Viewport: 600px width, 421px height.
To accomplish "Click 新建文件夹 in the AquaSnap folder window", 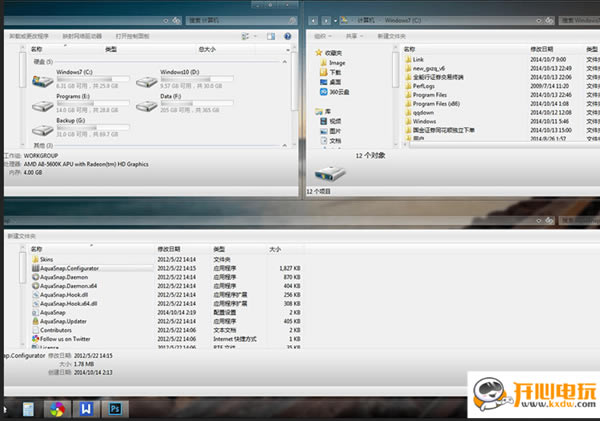I will 21,236.
